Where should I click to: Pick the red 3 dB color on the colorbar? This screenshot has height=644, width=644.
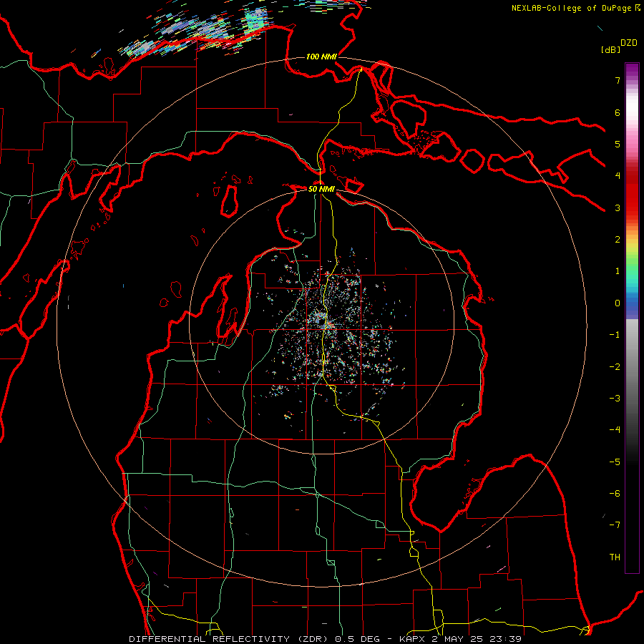tap(632, 208)
